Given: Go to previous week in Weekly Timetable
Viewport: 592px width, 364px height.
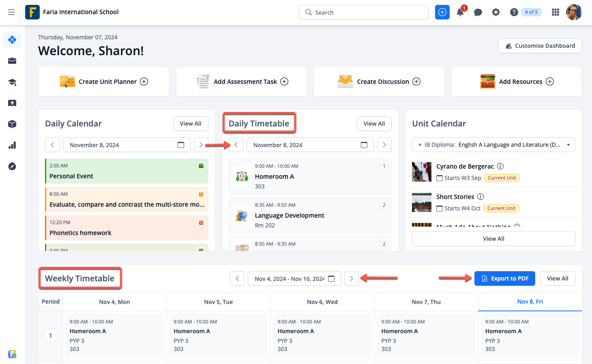Looking at the screenshot, I should point(237,278).
